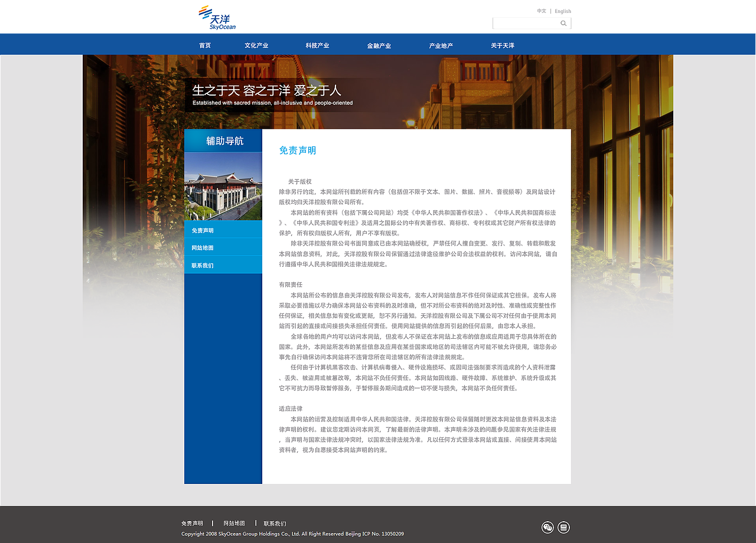Click the 免责声明 page title

[x=298, y=151]
